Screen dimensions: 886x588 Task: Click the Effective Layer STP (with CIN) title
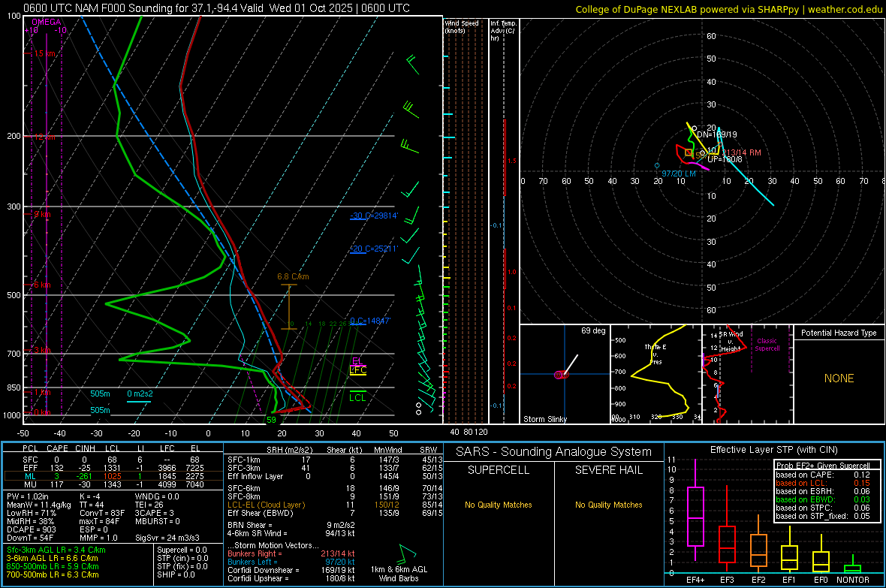(x=773, y=450)
